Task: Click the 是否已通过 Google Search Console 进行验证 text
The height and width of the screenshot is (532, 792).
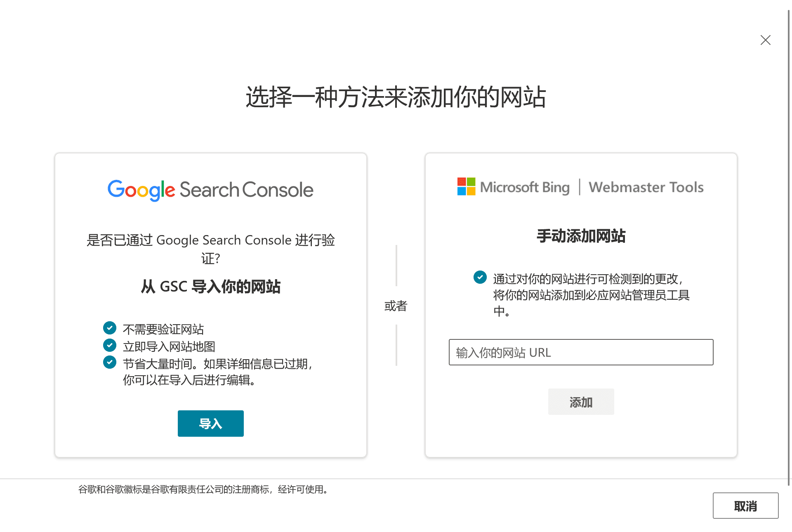Action: coord(210,249)
